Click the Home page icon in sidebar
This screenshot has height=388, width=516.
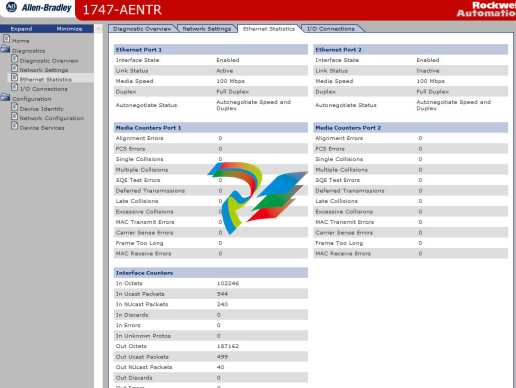coord(7,39)
